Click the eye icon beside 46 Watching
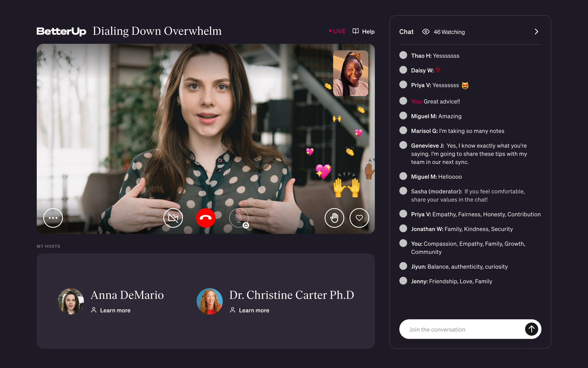Screen dimensions: 588x368 click(426, 32)
